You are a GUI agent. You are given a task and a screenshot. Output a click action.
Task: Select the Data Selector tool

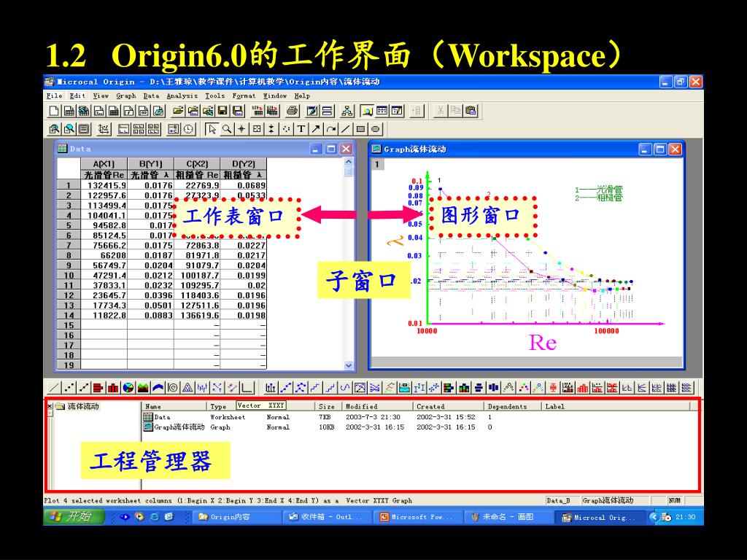coord(271,129)
